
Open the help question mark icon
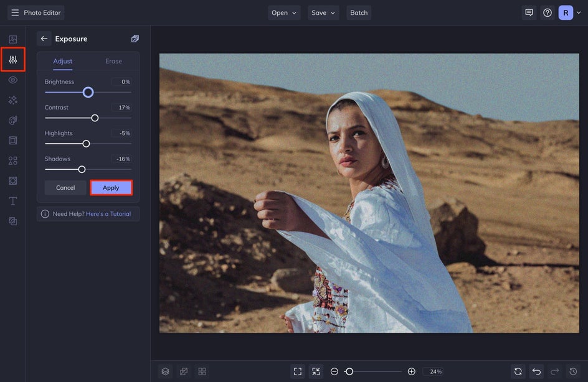tap(547, 12)
